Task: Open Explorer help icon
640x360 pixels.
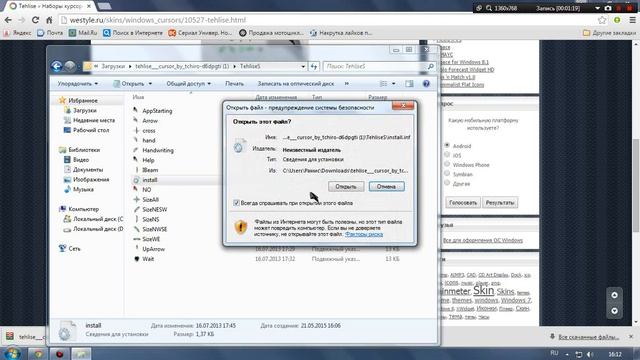Action: [426, 84]
